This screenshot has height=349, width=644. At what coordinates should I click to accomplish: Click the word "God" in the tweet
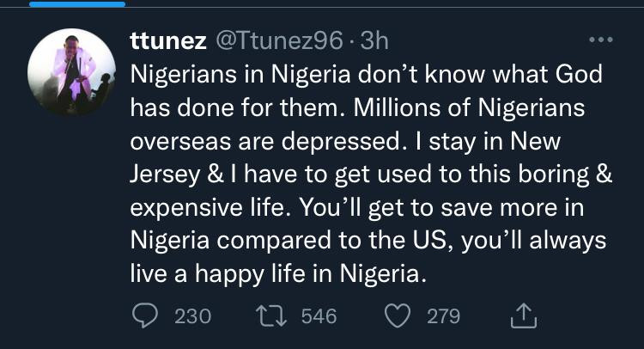pos(574,75)
